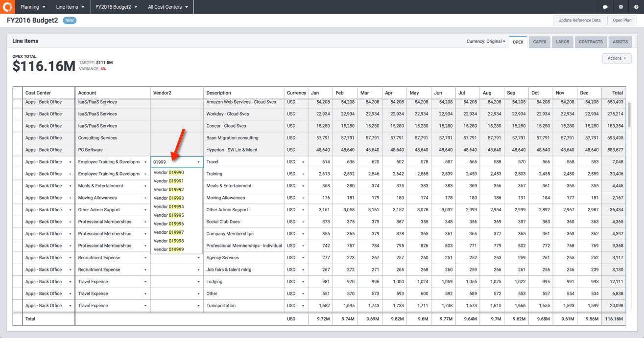Open the settings gear icon
This screenshot has width=644, height=338.
[620, 7]
